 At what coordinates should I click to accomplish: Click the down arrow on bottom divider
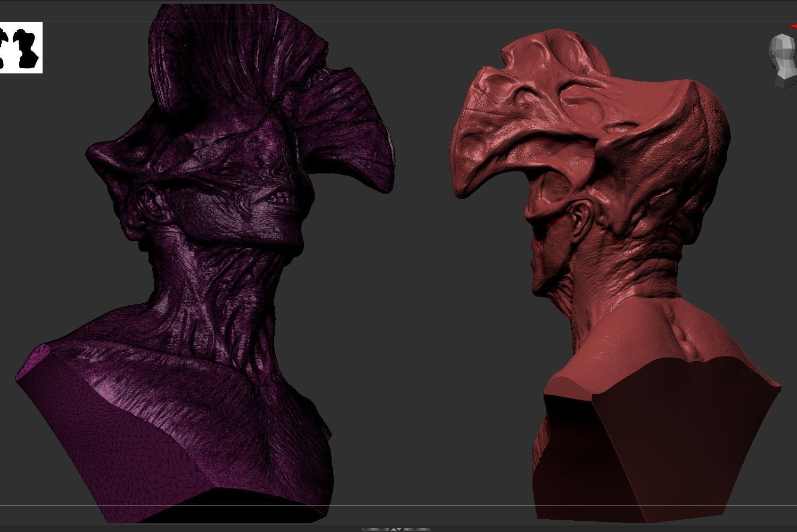pos(399,529)
